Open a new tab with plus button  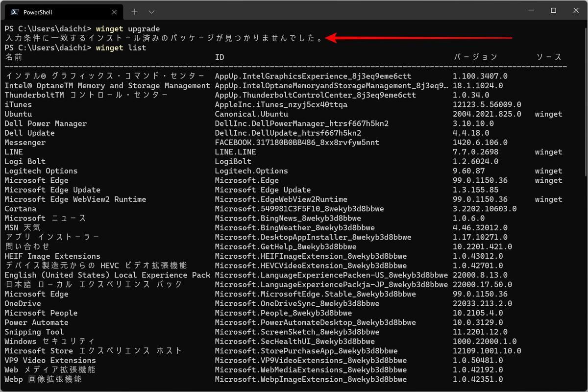134,12
